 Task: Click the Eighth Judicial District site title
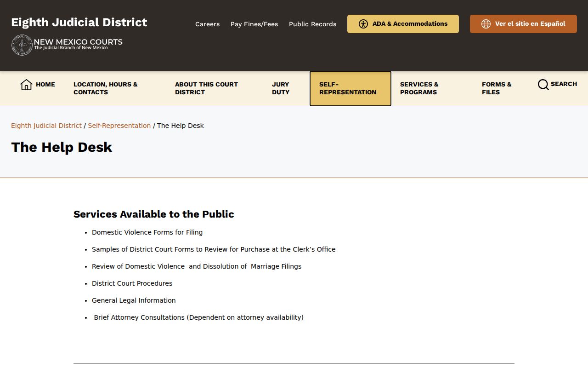pos(79,23)
